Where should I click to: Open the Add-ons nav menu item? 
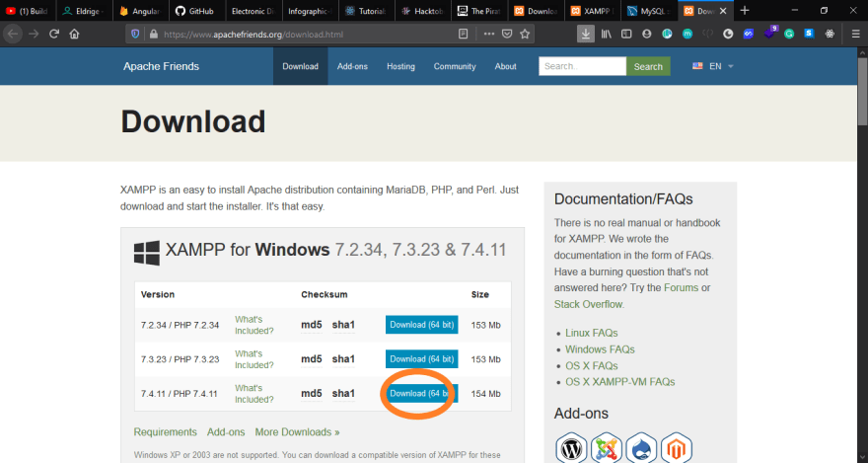pos(352,66)
